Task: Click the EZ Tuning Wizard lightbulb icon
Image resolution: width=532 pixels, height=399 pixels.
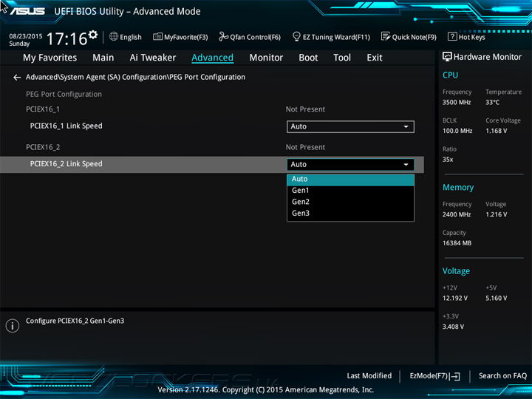Action: (296, 36)
